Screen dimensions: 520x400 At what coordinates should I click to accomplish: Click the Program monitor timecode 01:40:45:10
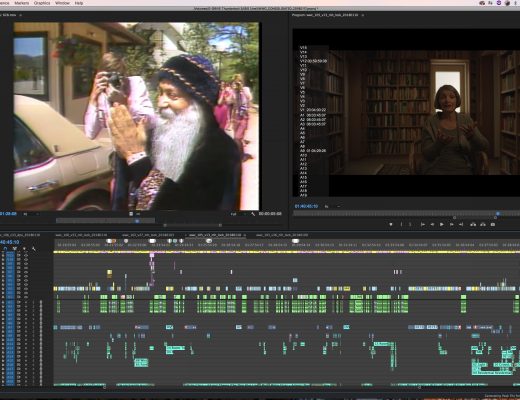[x=306, y=207]
